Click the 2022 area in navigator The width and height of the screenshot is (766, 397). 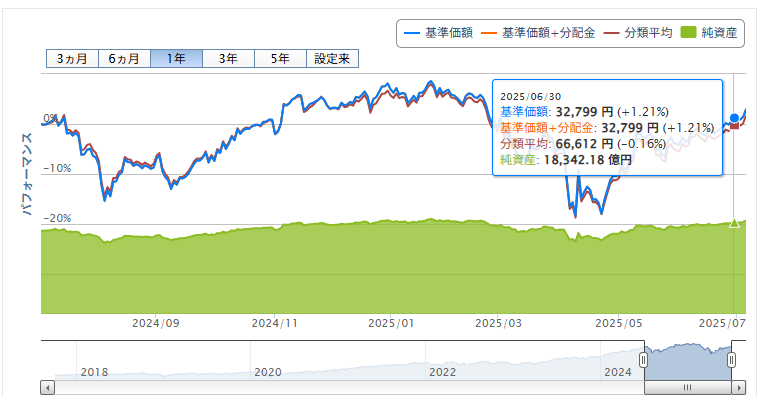442,372
